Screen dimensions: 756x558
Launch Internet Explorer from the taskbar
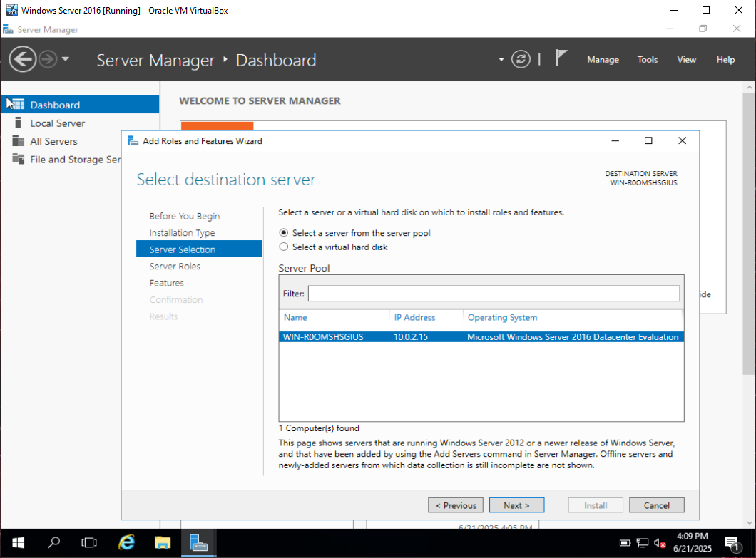pyautogui.click(x=126, y=543)
